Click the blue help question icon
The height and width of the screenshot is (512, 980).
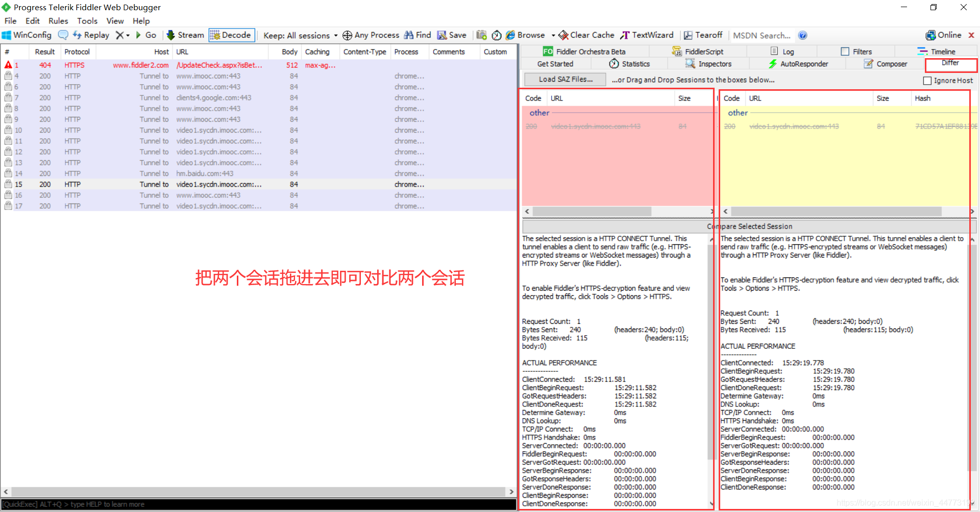click(x=802, y=35)
